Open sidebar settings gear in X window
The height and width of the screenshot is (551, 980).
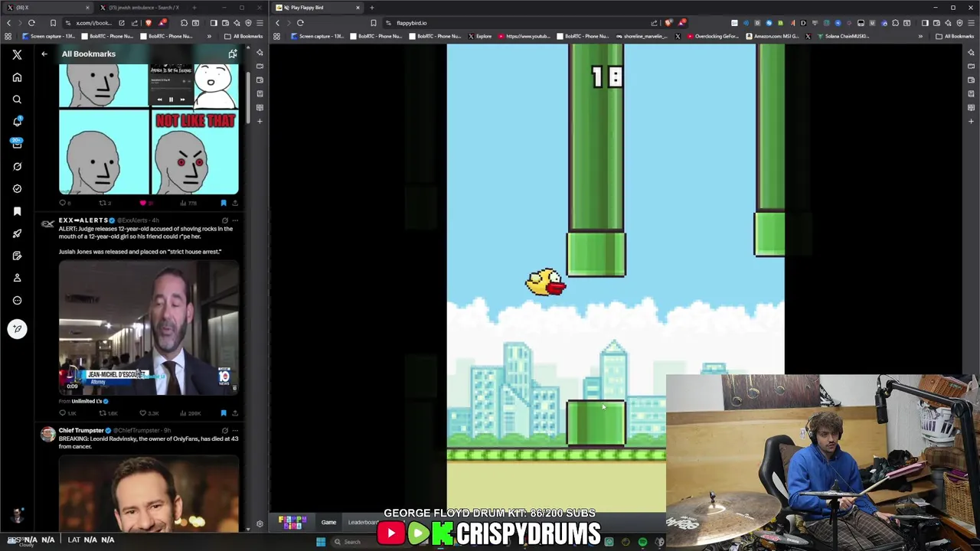pos(260,523)
